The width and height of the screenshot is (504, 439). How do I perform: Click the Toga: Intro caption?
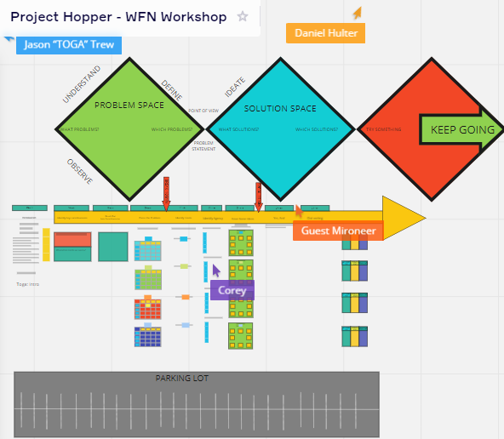[x=27, y=284]
